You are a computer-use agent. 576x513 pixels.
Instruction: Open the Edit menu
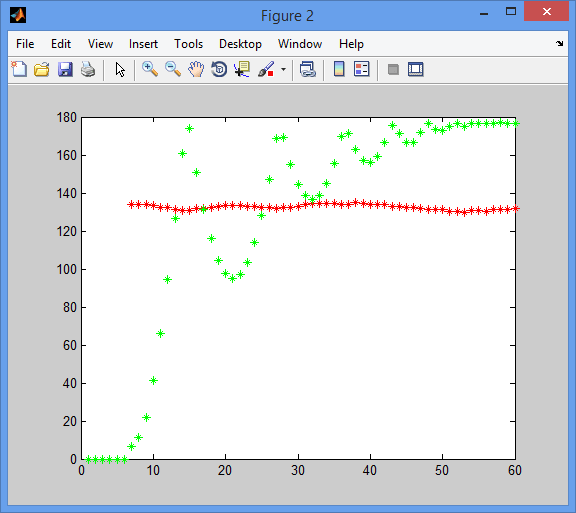[61, 44]
